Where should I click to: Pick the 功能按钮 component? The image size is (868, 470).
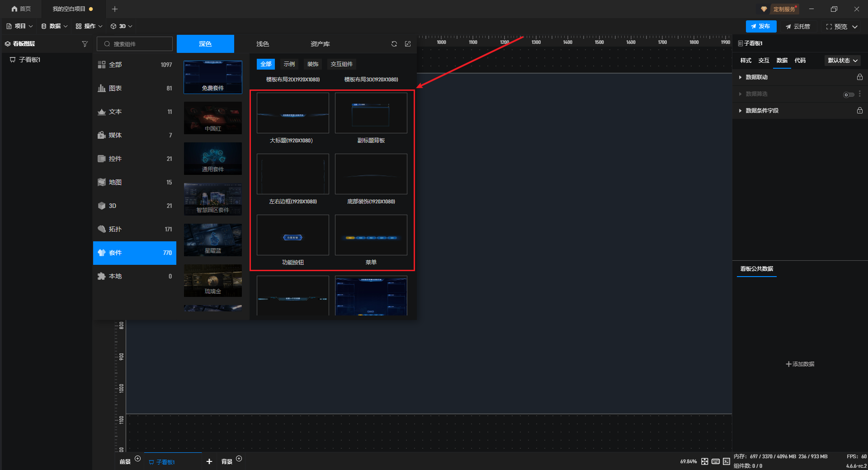(293, 235)
